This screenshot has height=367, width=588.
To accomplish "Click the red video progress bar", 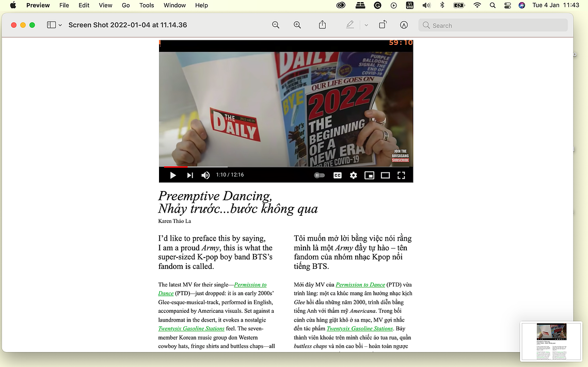I will point(176,167).
